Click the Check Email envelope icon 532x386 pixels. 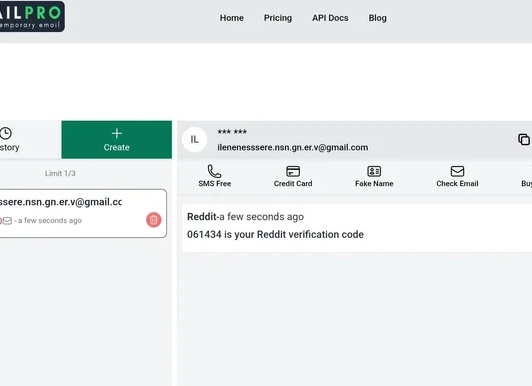(457, 171)
